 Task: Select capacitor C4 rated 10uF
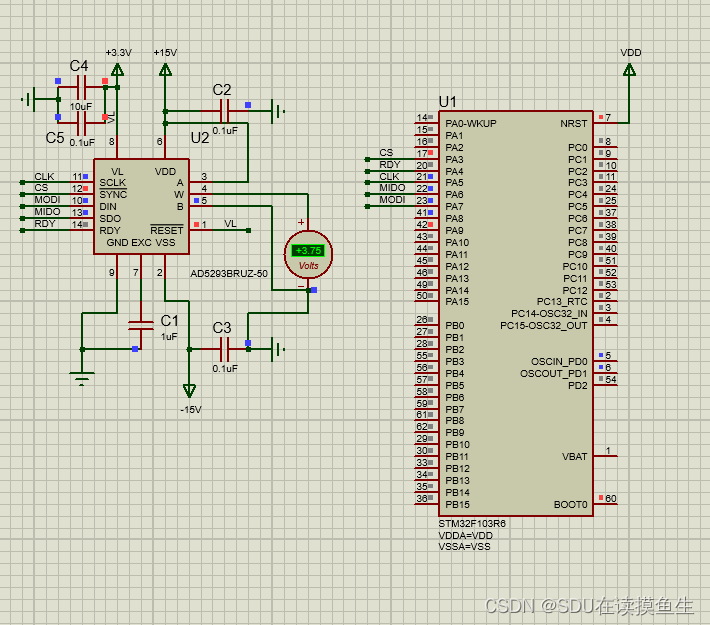82,87
